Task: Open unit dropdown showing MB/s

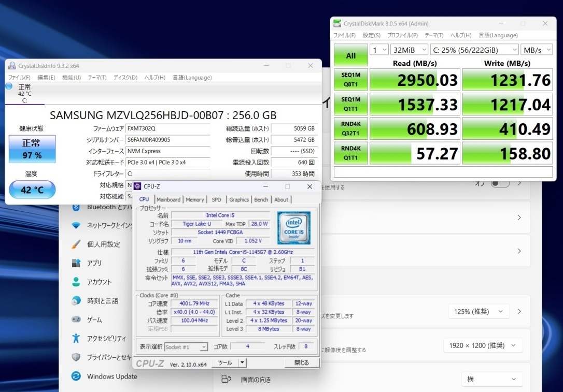Action: pos(537,50)
